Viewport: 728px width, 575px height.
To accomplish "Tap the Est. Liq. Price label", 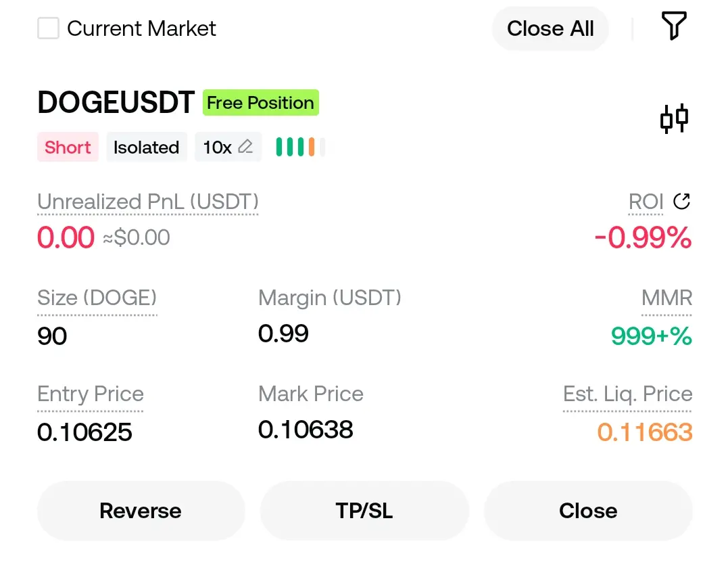I will (627, 394).
